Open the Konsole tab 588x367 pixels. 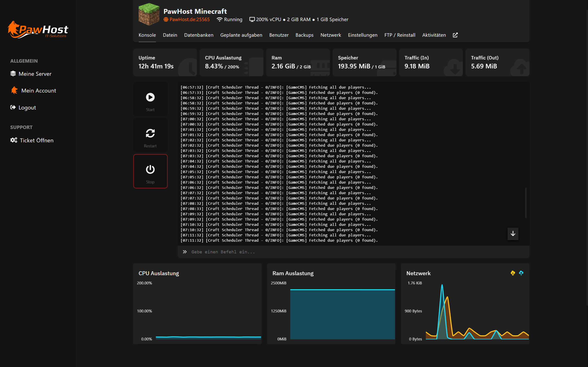(147, 35)
